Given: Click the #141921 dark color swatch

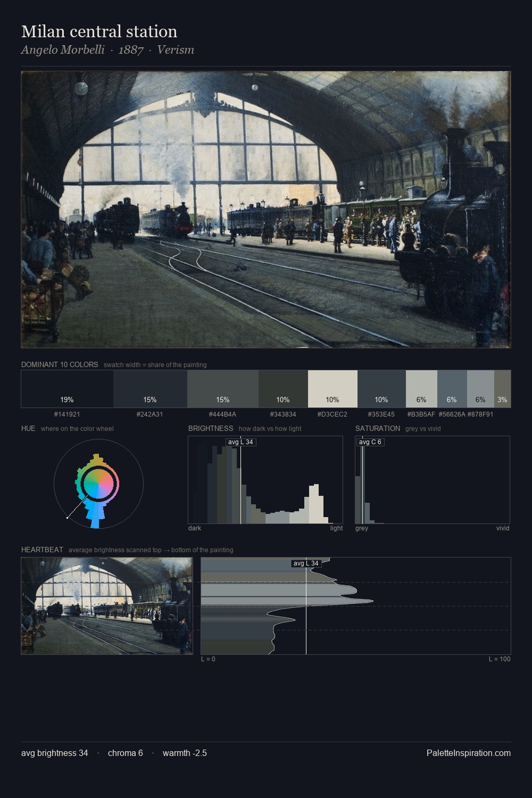Looking at the screenshot, I should pyautogui.click(x=67, y=389).
